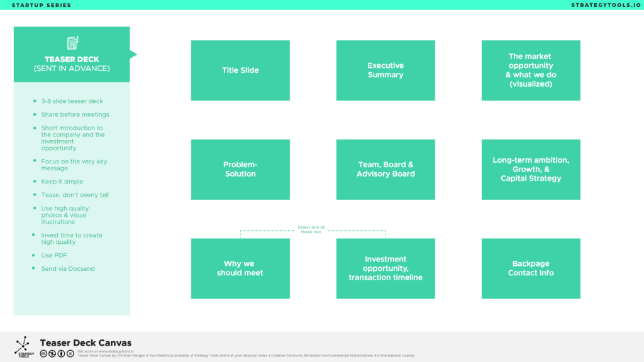Image resolution: width=644 pixels, height=362 pixels.
Task: Pick the Why we should meet box
Action: click(x=240, y=268)
